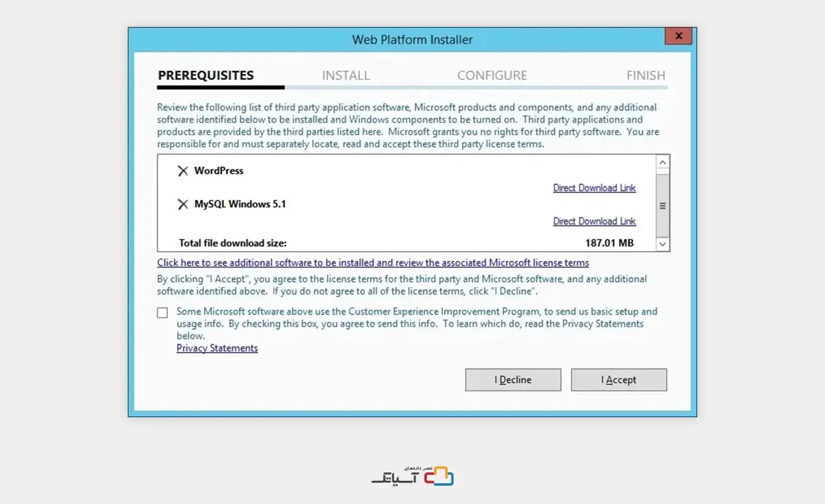Go to the CONFIGURE step tab
Viewport: 825px width, 504px height.
point(491,75)
